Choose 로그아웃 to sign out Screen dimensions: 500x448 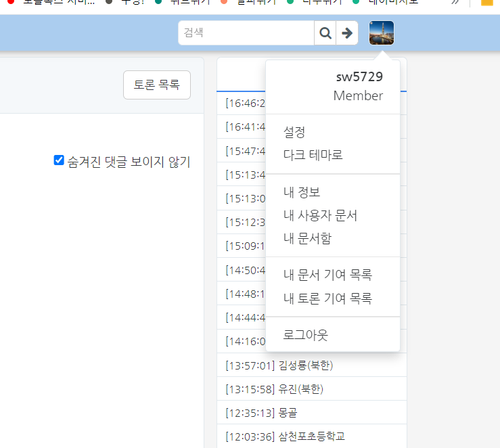click(x=305, y=335)
